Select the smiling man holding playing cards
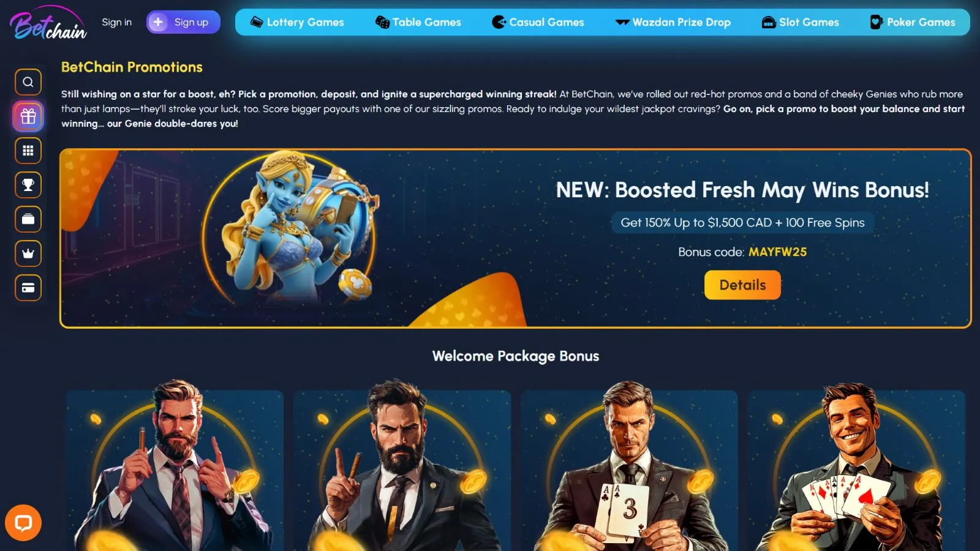Viewport: 980px width, 551px height. (x=856, y=470)
